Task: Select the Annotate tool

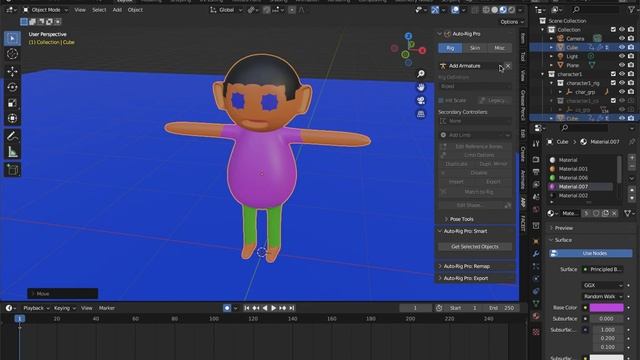Action: pos(12,136)
